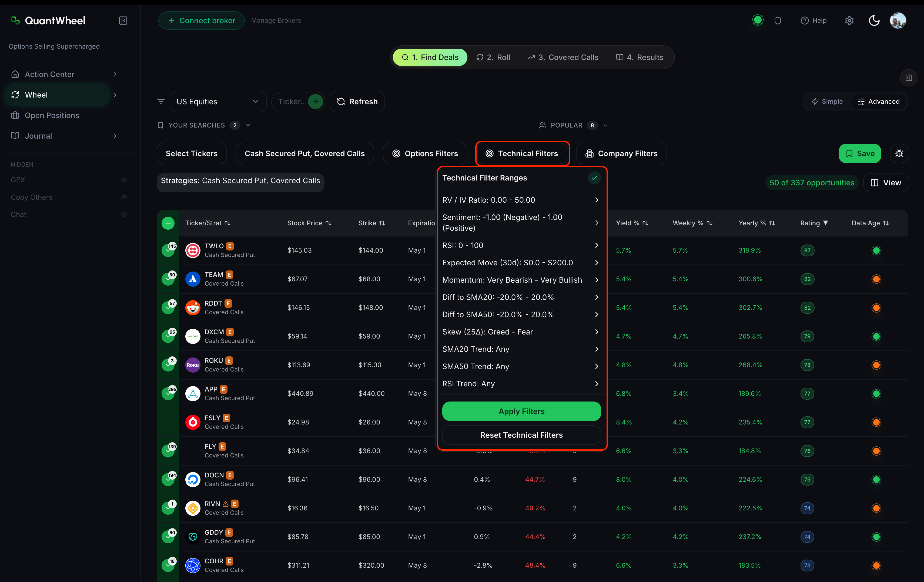
Task: Switch to 2. Roll tab
Action: tap(493, 58)
